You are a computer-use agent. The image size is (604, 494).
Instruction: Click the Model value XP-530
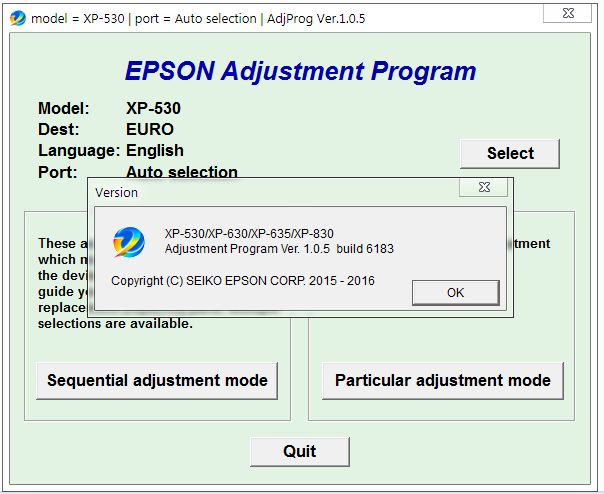pos(153,108)
